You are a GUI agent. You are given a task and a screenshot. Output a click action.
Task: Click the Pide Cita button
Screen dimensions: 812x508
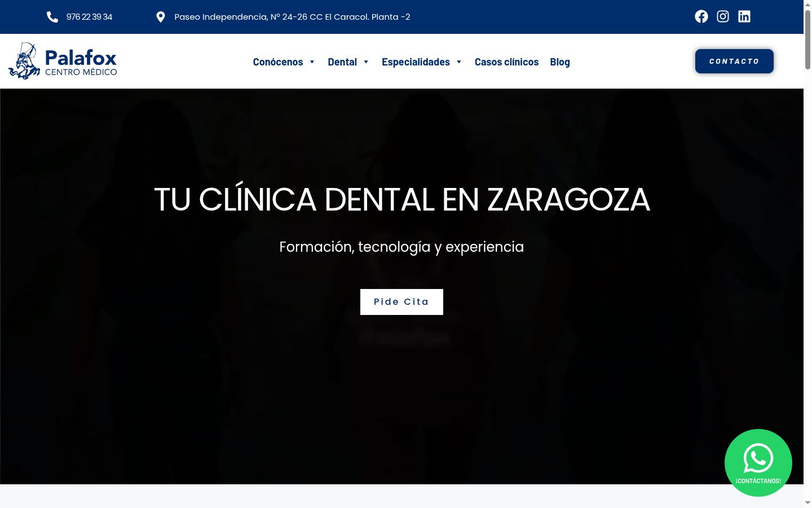click(x=401, y=302)
